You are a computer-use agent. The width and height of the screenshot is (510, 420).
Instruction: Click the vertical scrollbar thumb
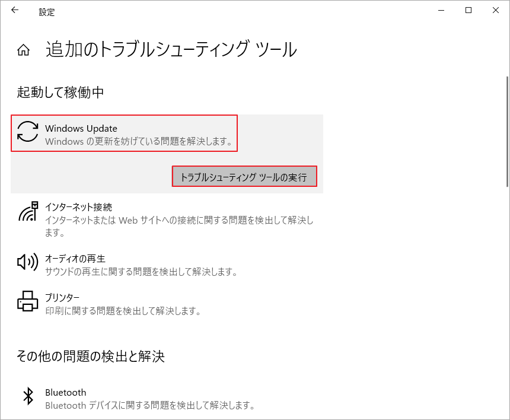point(507,132)
